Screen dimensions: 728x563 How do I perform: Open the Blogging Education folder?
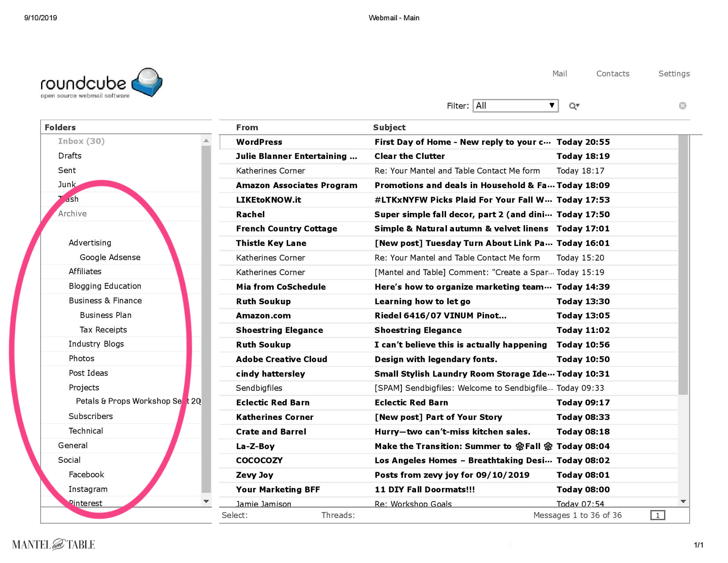121,286
